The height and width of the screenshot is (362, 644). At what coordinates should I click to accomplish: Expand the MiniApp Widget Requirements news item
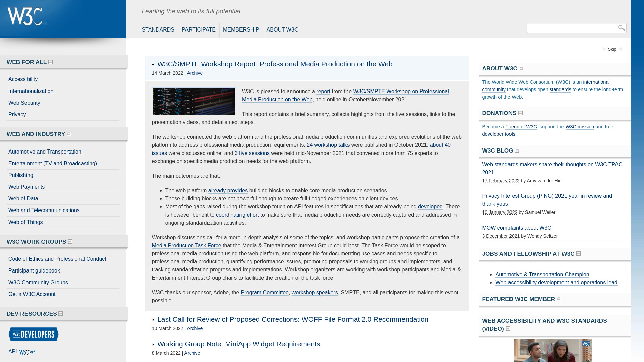click(153, 345)
